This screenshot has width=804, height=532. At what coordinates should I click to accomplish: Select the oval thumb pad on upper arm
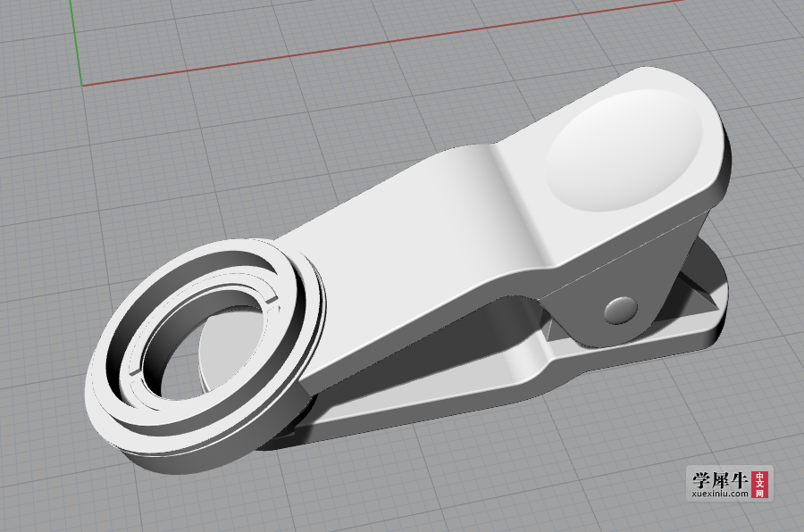pos(624,149)
